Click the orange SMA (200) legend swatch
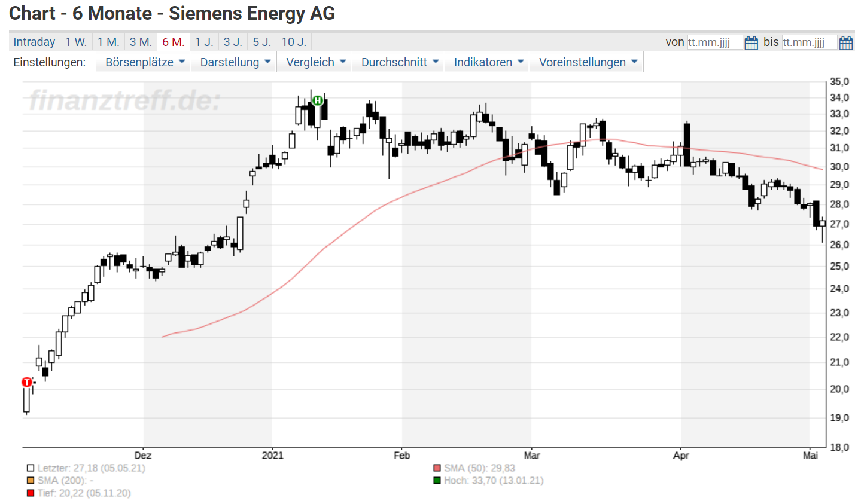Screen dimensions: 855x504 coord(31,481)
